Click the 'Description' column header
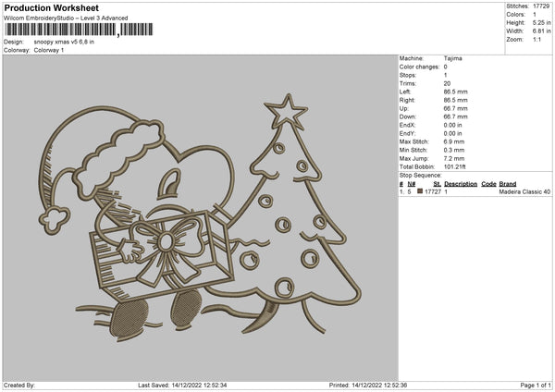The image size is (555, 392). pyautogui.click(x=461, y=184)
